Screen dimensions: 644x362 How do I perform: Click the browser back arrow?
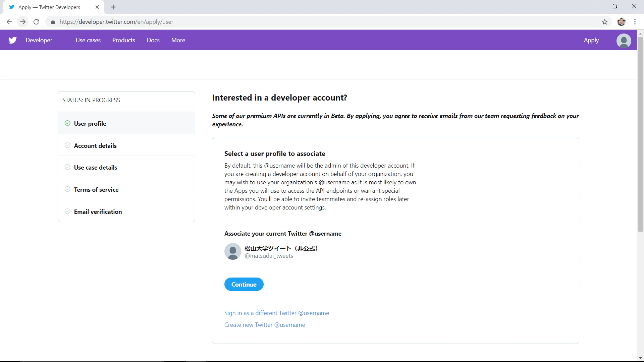click(9, 22)
